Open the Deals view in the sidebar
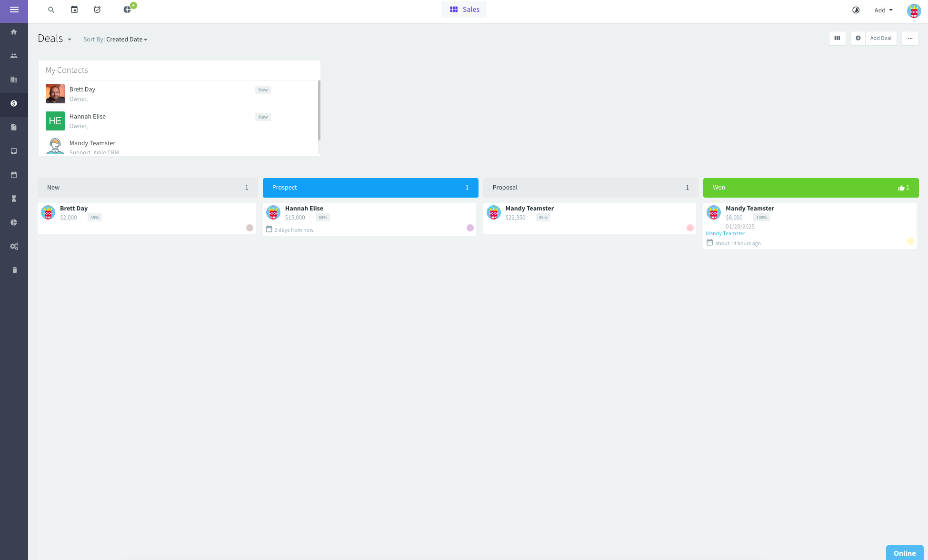Viewport: 928px width, 560px height. pyautogui.click(x=14, y=104)
